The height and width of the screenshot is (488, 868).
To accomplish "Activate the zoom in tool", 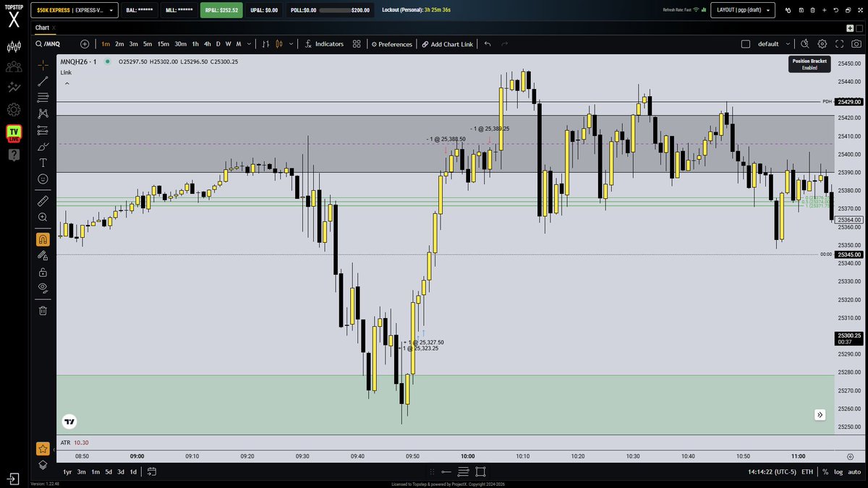I will click(43, 217).
